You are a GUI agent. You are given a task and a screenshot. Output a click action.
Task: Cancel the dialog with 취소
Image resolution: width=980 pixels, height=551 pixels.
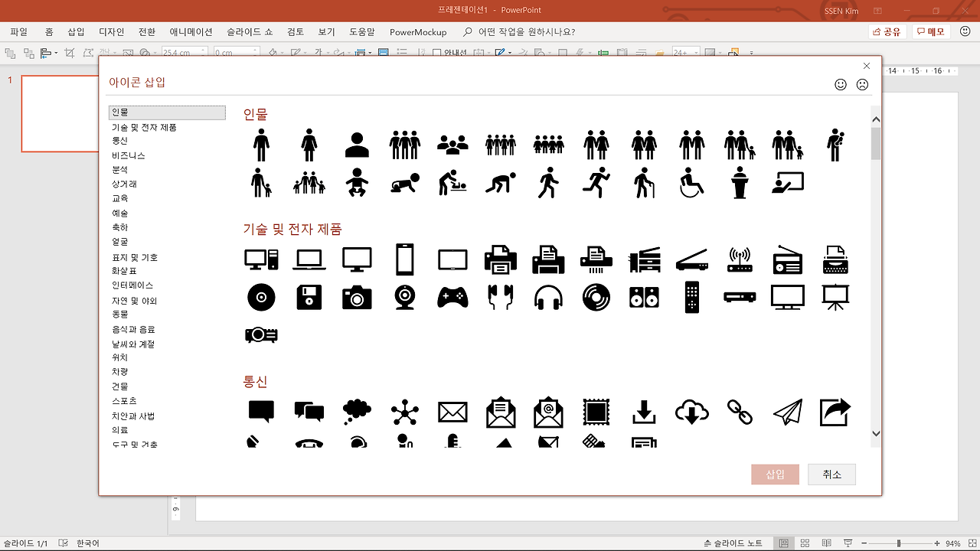point(831,474)
